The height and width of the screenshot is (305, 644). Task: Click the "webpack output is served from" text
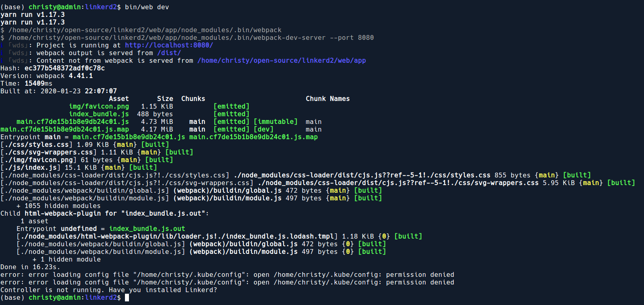coord(95,53)
